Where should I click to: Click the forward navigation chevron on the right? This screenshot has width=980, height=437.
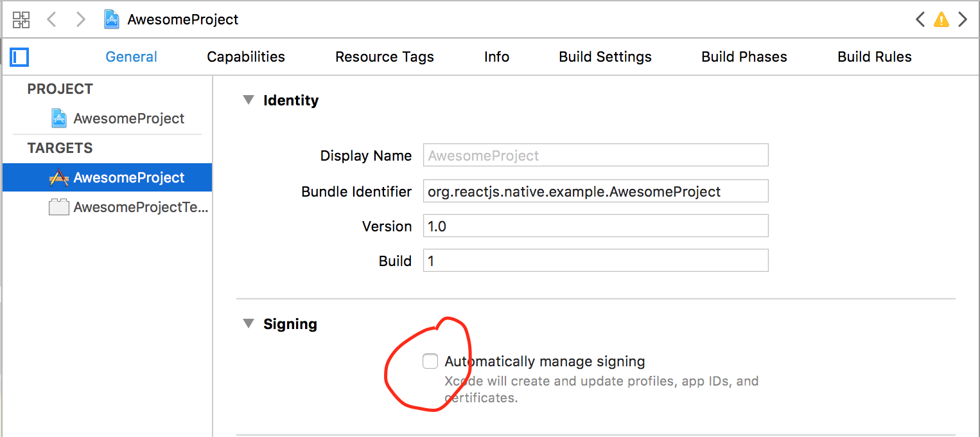(963, 19)
